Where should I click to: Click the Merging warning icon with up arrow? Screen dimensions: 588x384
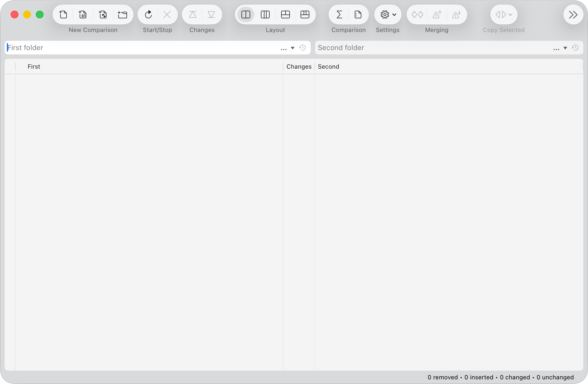pos(437,14)
